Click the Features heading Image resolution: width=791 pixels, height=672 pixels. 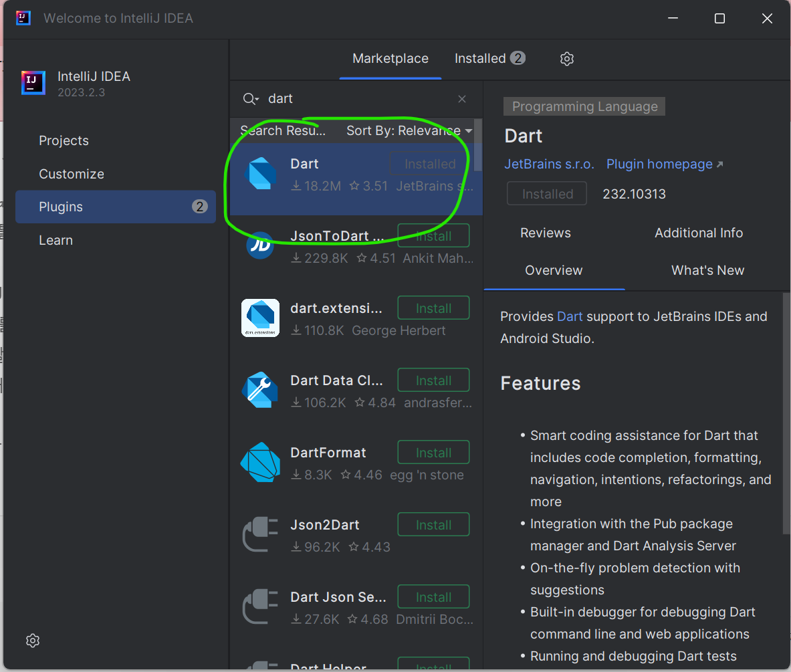coord(540,383)
